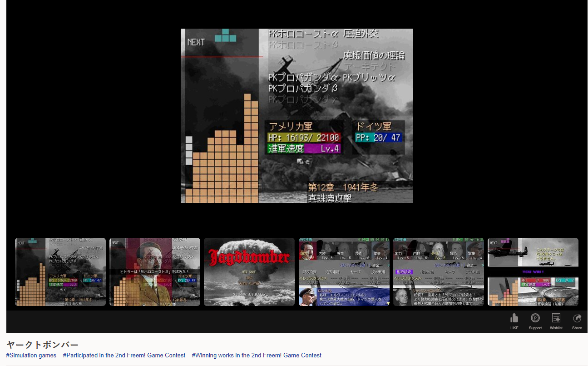The image size is (588, 366).
Task: Click the game title ヤークトボンバー
Action: [x=42, y=345]
